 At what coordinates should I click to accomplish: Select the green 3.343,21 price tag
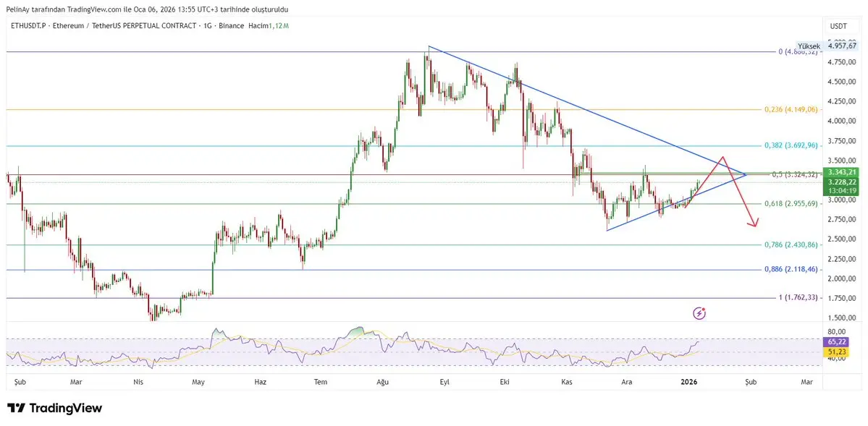tap(840, 173)
